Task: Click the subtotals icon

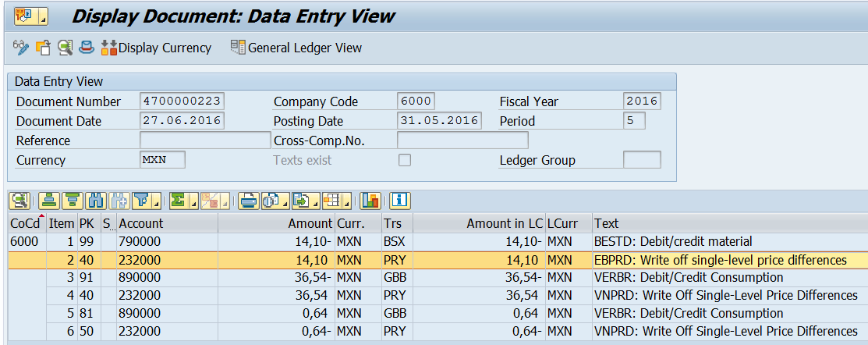Action: 209,200
